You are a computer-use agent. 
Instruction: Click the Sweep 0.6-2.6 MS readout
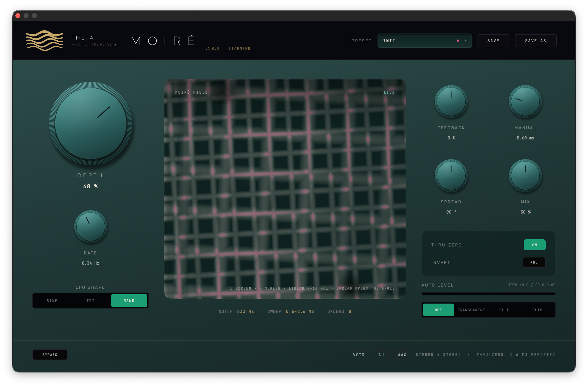(291, 311)
